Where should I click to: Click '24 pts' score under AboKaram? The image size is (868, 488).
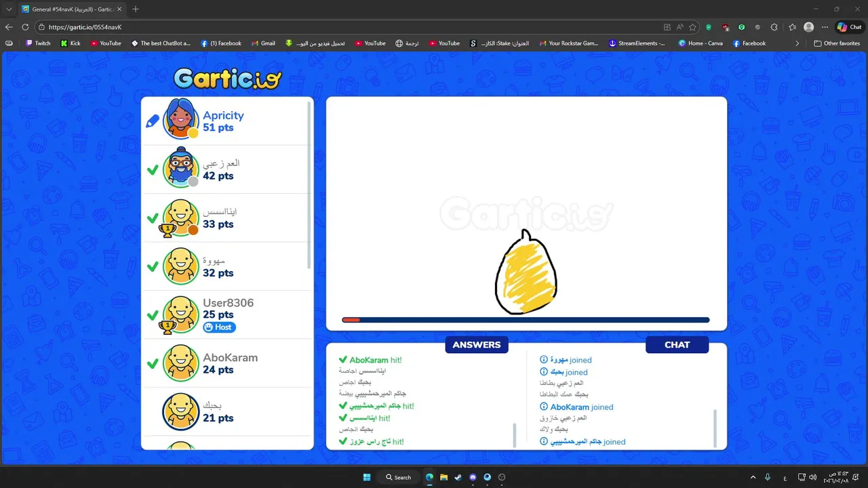pyautogui.click(x=218, y=369)
